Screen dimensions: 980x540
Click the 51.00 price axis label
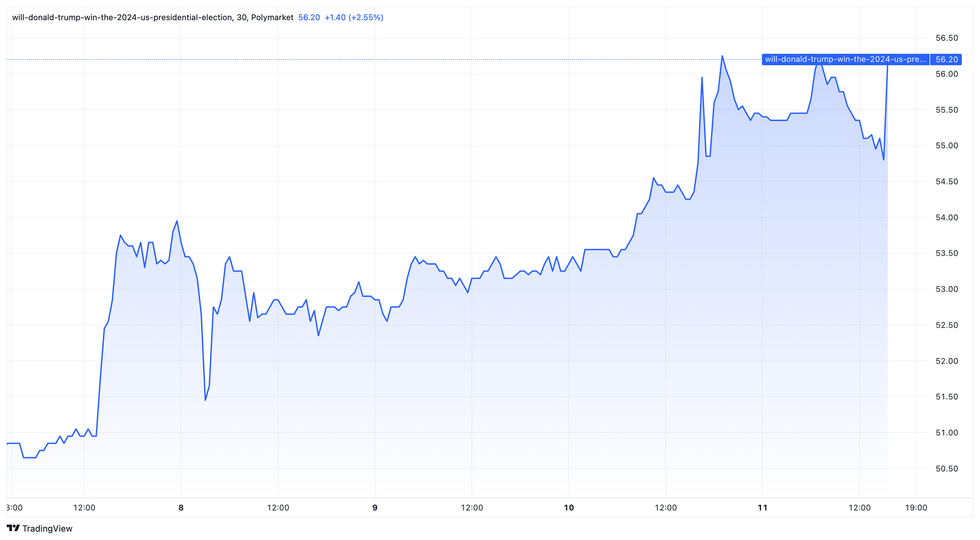[x=947, y=433]
